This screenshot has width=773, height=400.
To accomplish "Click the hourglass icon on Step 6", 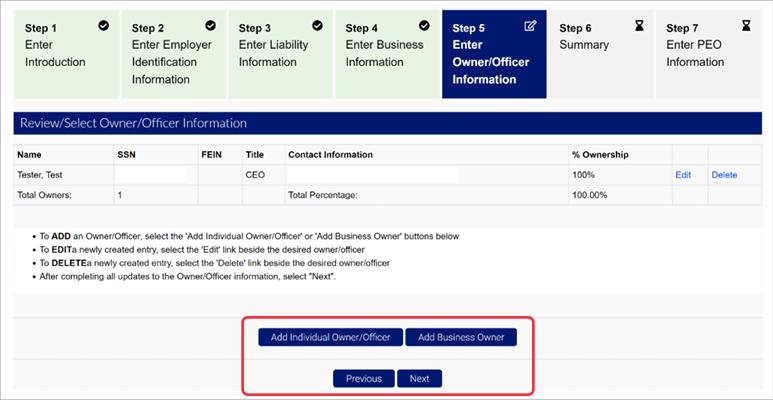I will pyautogui.click(x=639, y=26).
